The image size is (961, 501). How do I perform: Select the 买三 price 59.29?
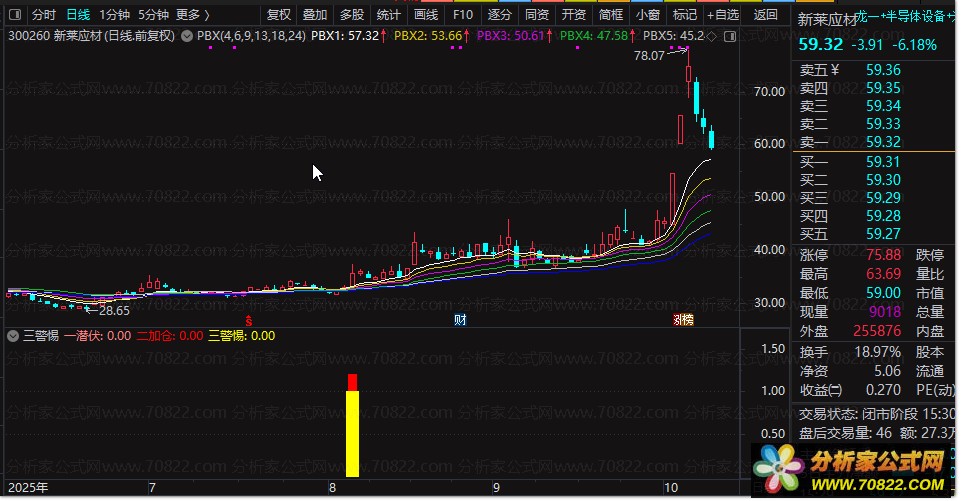click(x=883, y=198)
